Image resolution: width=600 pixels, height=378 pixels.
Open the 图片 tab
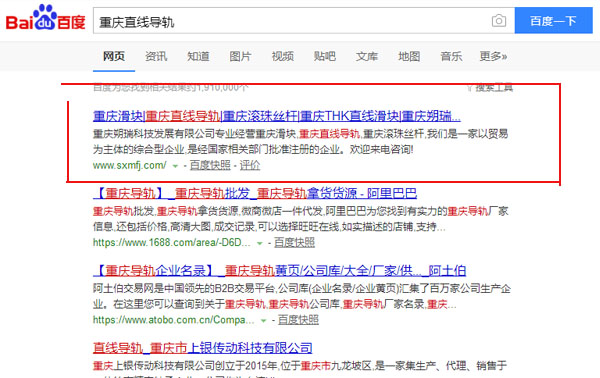click(x=240, y=56)
